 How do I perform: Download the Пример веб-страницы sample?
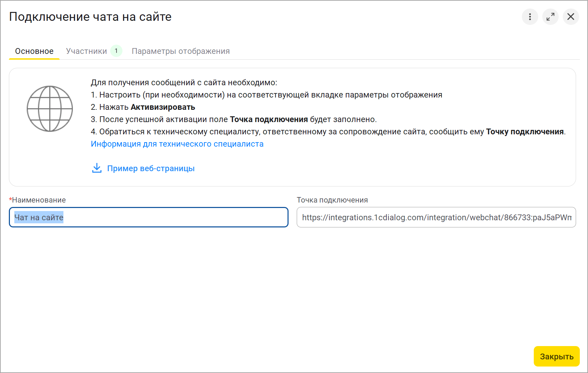(151, 168)
